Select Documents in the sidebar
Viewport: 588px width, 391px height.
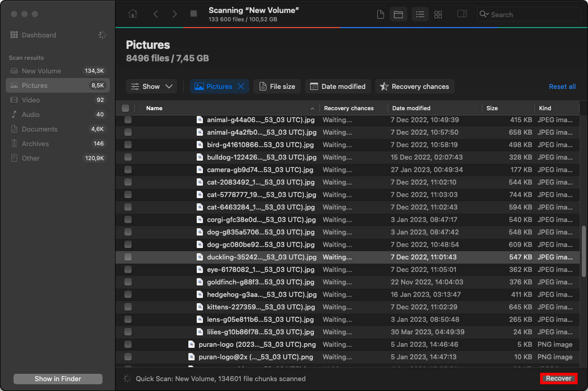[58, 129]
